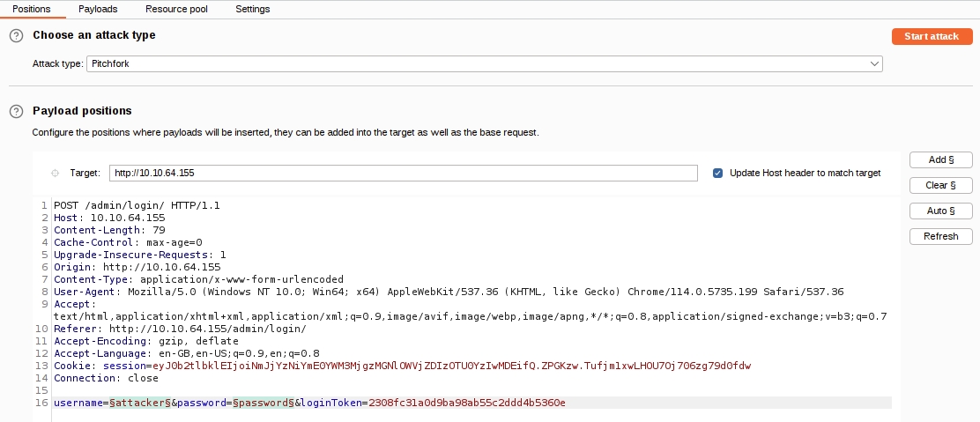Place cursor in the loginToken value
The width and height of the screenshot is (980, 422).
pos(467,403)
